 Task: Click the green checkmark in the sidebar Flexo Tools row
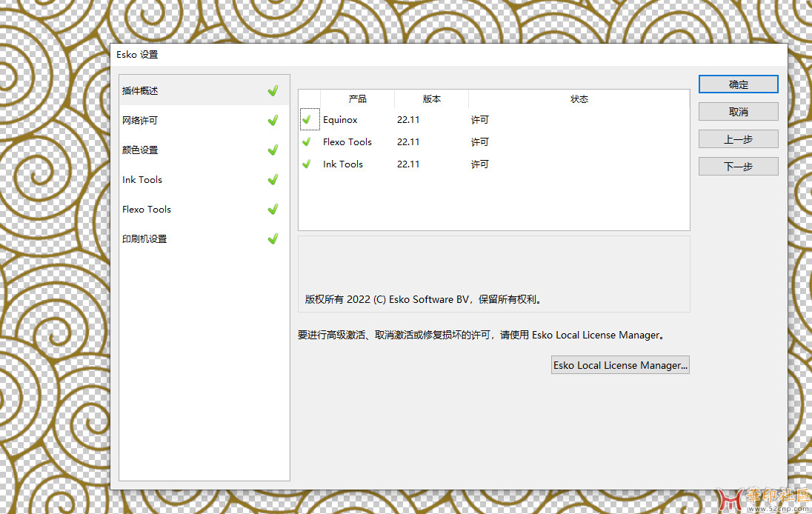click(x=273, y=209)
